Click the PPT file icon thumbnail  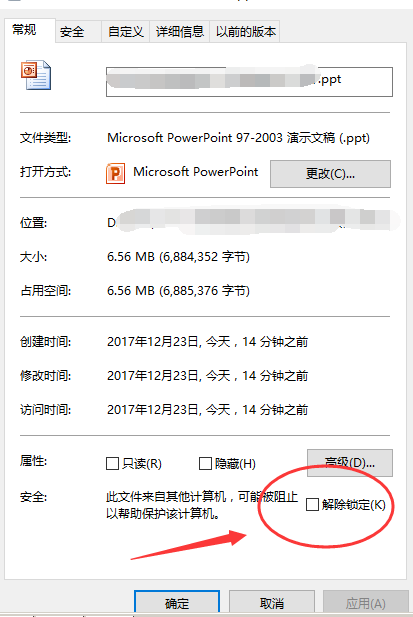pyautogui.click(x=36, y=75)
